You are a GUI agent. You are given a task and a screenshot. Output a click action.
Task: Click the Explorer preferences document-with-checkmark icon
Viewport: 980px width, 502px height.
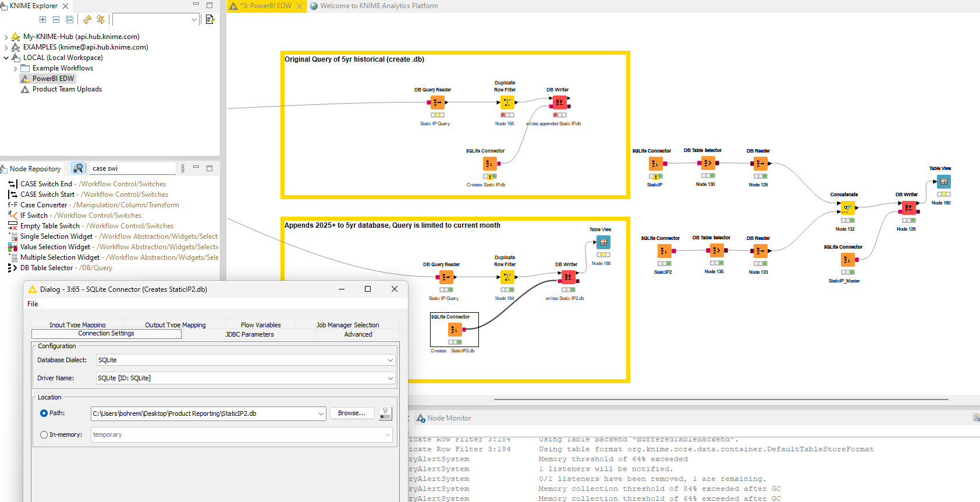tap(210, 19)
